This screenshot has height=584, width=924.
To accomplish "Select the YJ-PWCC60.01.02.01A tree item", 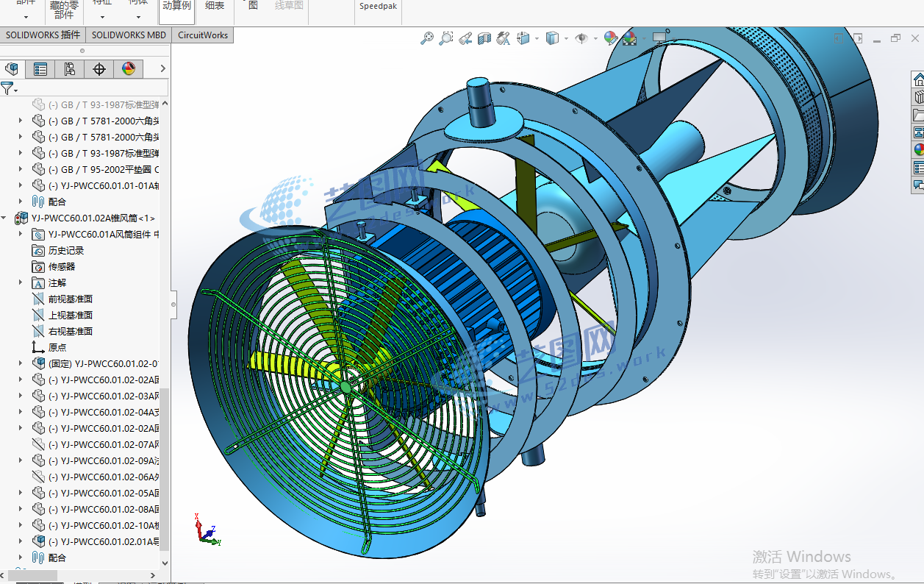I will 96,541.
